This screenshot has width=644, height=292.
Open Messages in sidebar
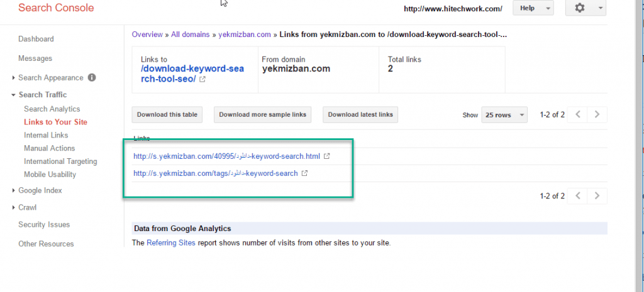35,58
